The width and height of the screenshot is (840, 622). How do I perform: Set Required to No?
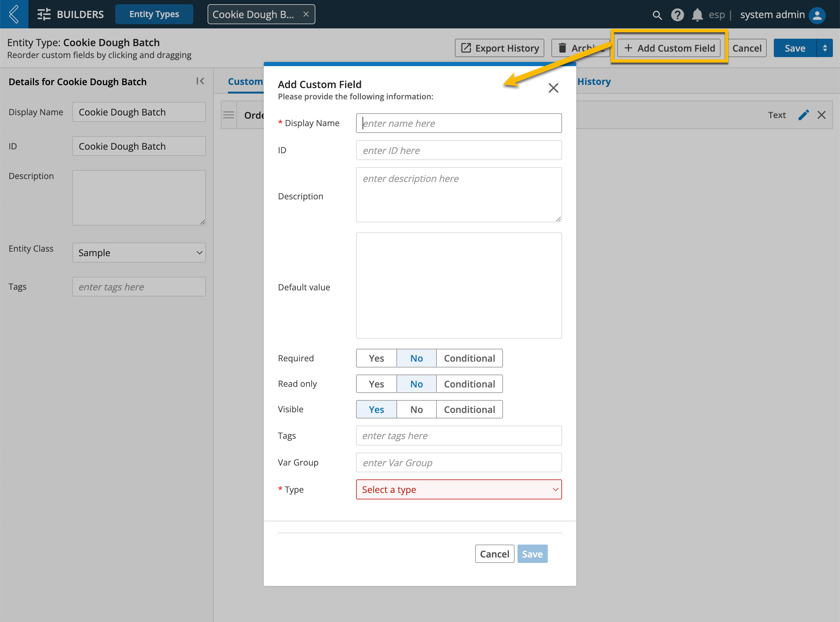coord(416,358)
